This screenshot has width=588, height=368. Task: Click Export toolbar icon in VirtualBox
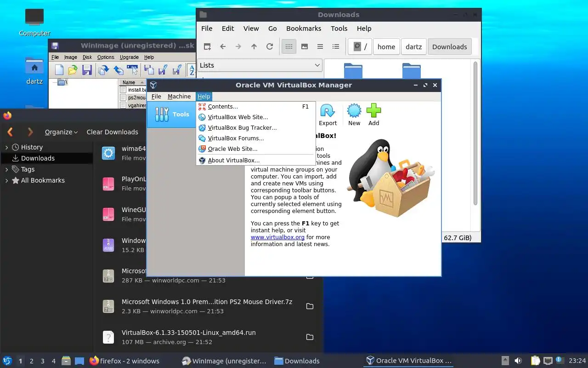click(x=328, y=115)
